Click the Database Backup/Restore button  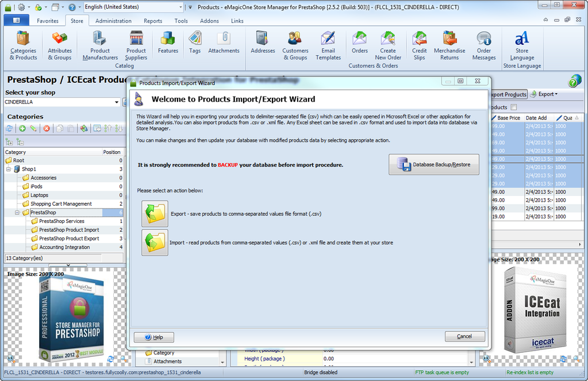tap(434, 164)
